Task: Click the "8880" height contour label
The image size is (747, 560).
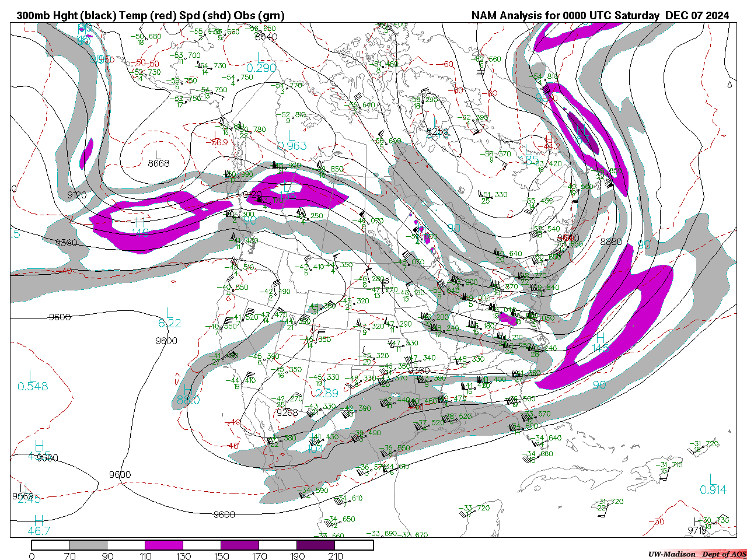Action: (611, 242)
